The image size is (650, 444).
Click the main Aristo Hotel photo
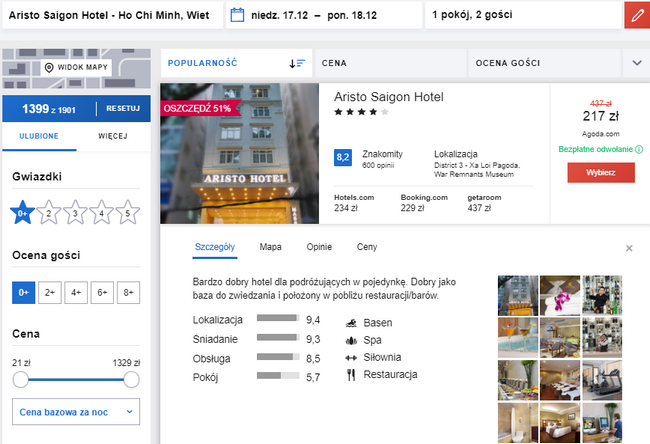[x=240, y=153]
